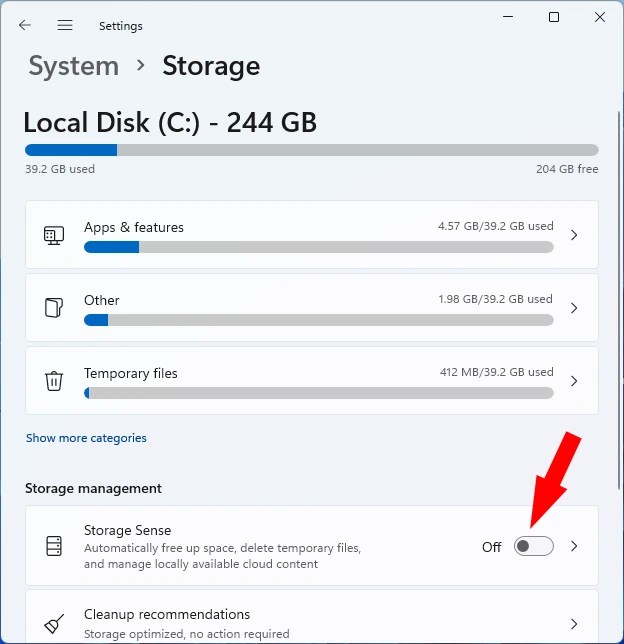Expand Apps & features chevron

pyautogui.click(x=574, y=235)
